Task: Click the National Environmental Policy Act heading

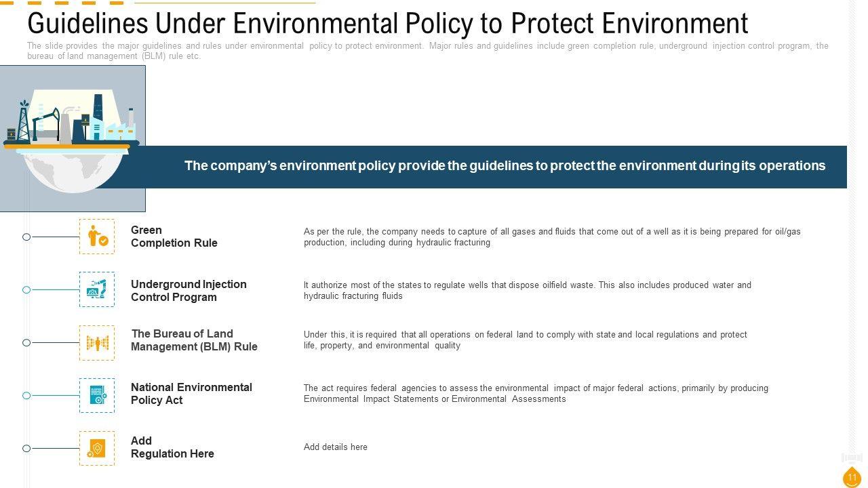Action: click(x=191, y=394)
